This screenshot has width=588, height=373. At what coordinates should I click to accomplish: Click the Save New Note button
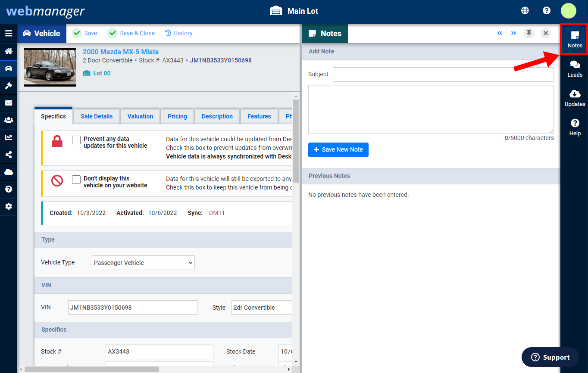click(x=338, y=149)
